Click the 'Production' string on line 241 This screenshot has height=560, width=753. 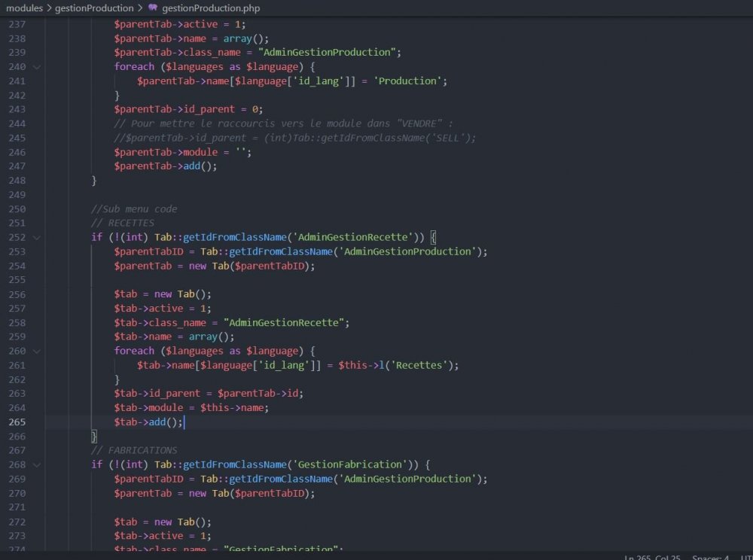point(407,81)
